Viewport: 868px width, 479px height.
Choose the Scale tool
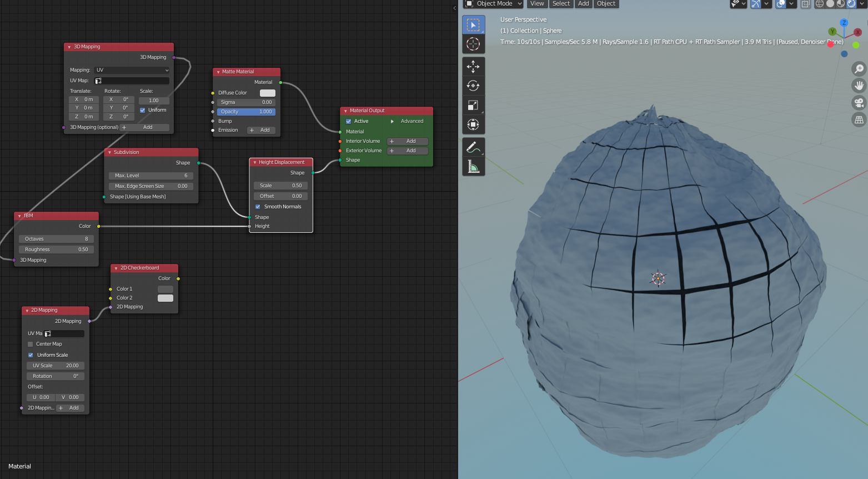[473, 105]
